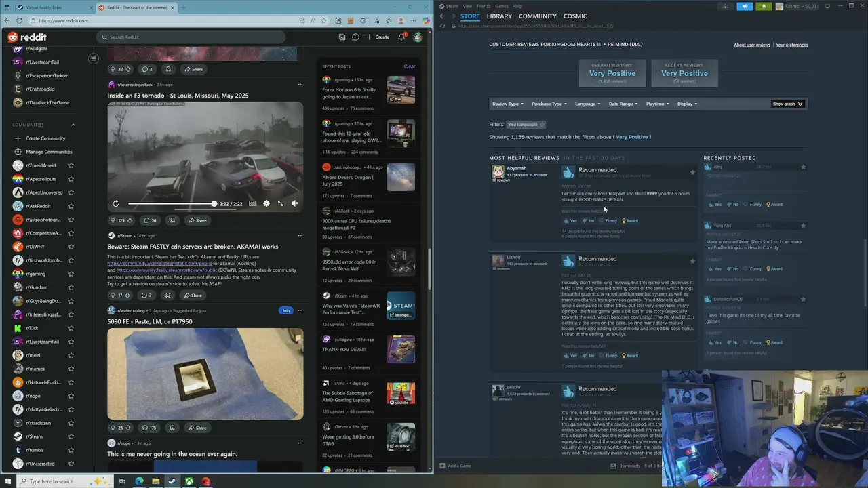Open Reddit chat icon in header
Screen dimensions: 868x488
pyautogui.click(x=355, y=37)
